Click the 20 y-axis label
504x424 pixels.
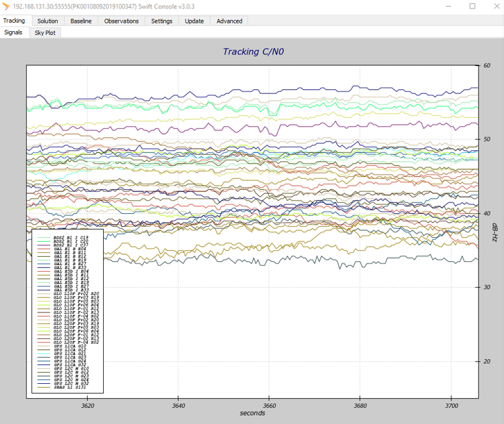coord(486,361)
